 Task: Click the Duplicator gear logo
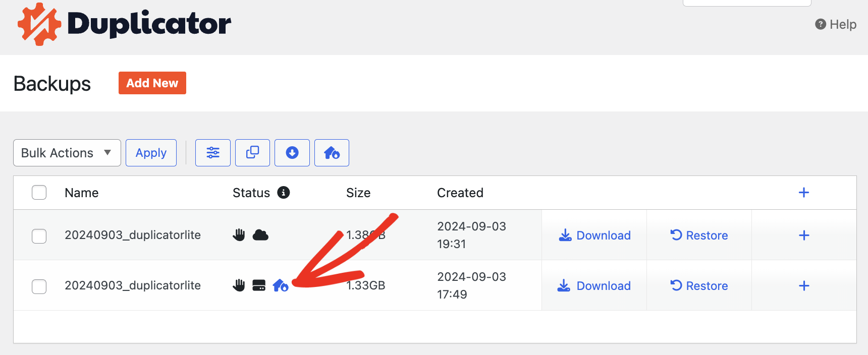(39, 24)
